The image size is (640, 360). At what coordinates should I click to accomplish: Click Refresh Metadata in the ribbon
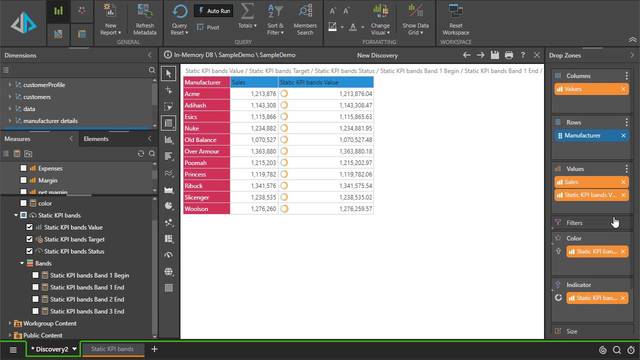144,19
